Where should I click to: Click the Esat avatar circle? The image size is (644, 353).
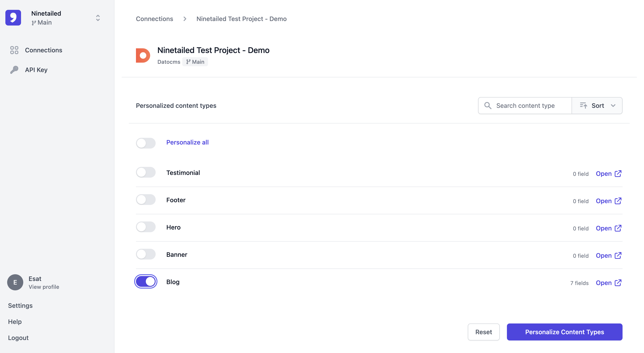point(15,282)
